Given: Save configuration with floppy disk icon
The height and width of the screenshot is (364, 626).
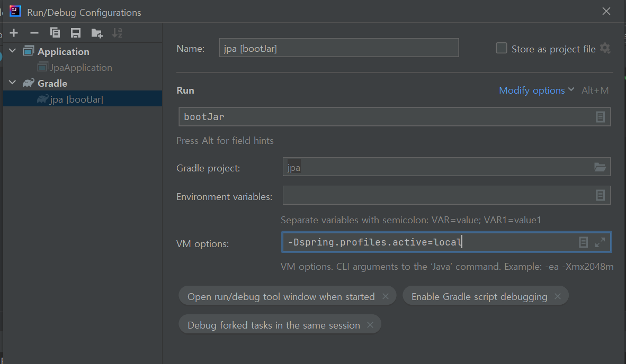Looking at the screenshot, I should pos(75,33).
